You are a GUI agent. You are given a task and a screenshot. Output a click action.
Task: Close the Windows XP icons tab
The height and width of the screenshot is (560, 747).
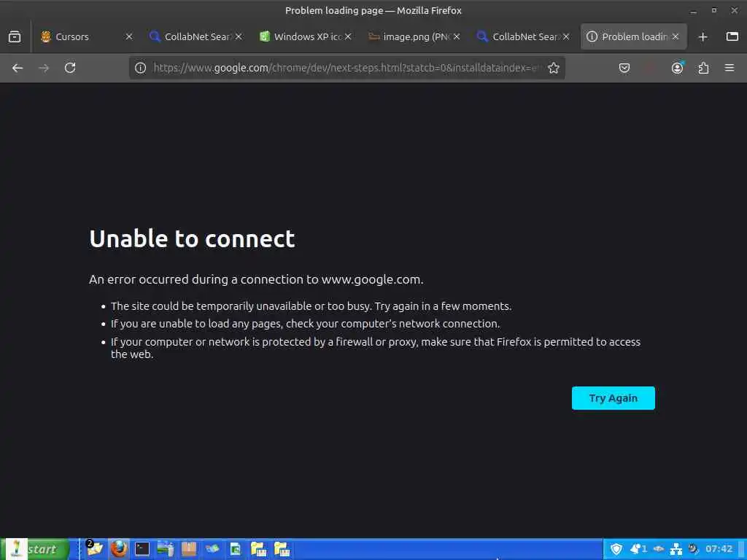348,36
